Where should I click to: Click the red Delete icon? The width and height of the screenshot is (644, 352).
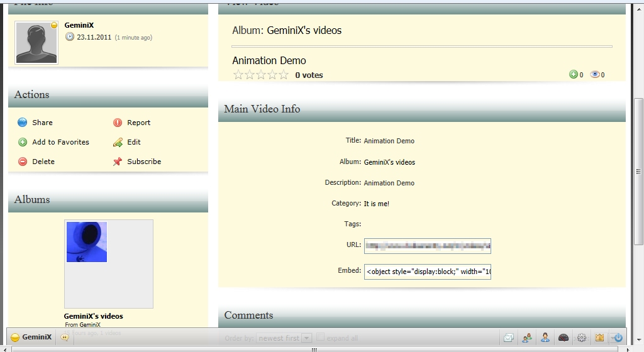[23, 162]
